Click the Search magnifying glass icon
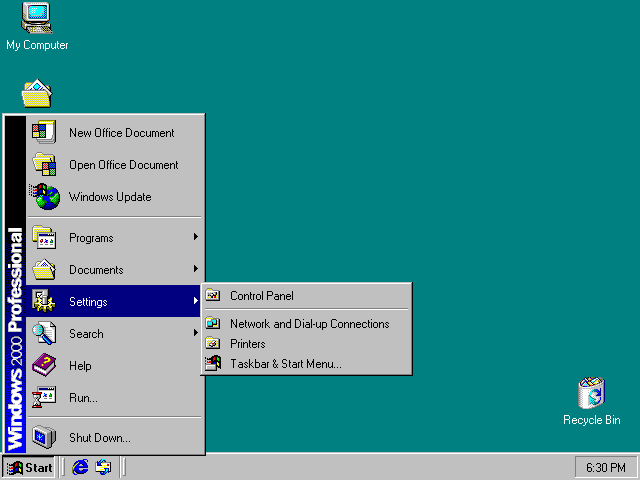The image size is (640, 480). point(44,333)
